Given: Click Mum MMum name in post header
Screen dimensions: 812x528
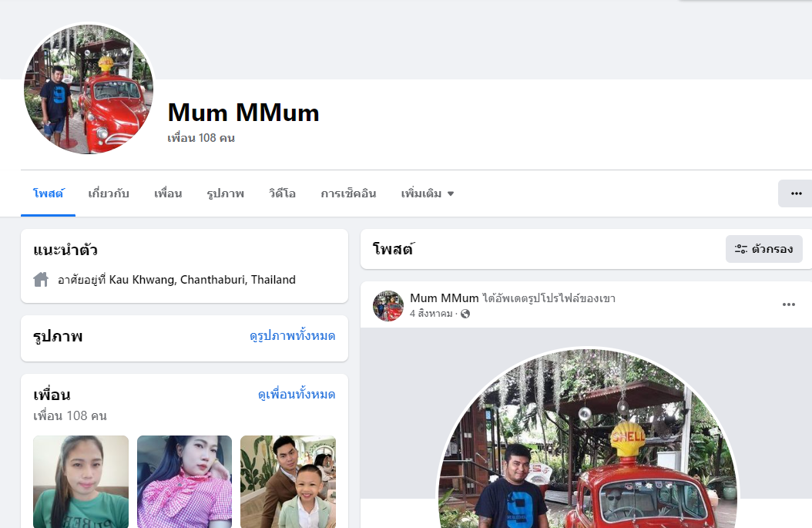Looking at the screenshot, I should pos(445,298).
